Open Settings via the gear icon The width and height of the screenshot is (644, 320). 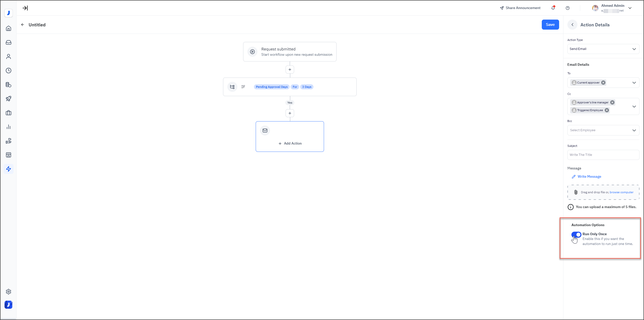point(9,291)
